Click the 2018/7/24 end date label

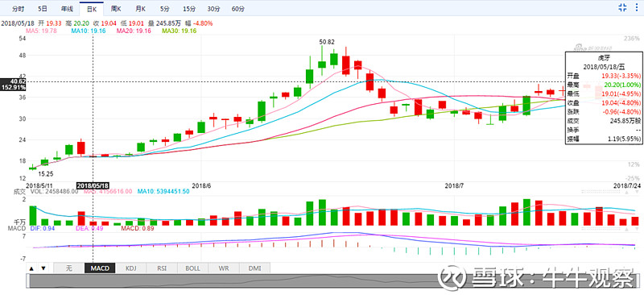627,185
